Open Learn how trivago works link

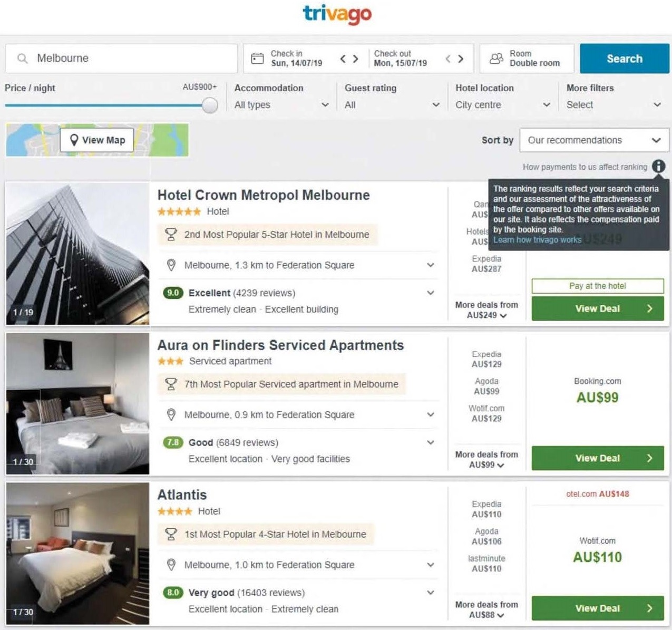pyautogui.click(x=537, y=240)
